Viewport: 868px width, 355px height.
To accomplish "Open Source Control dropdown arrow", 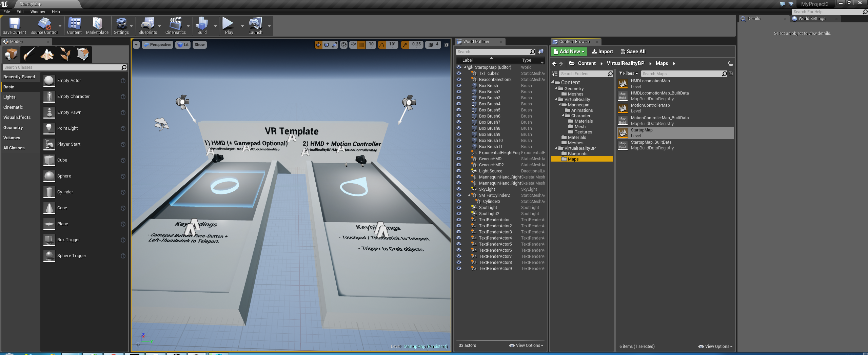I will pyautogui.click(x=60, y=26).
